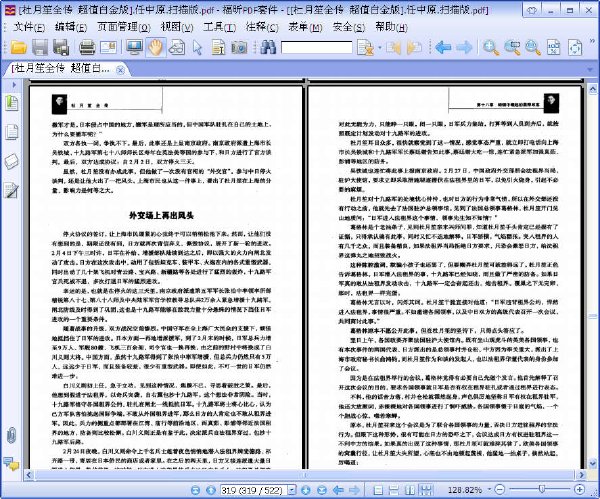The height and width of the screenshot is (499, 600).
Task: Open the Comments panel with speech bubbles
Action: tap(11, 464)
